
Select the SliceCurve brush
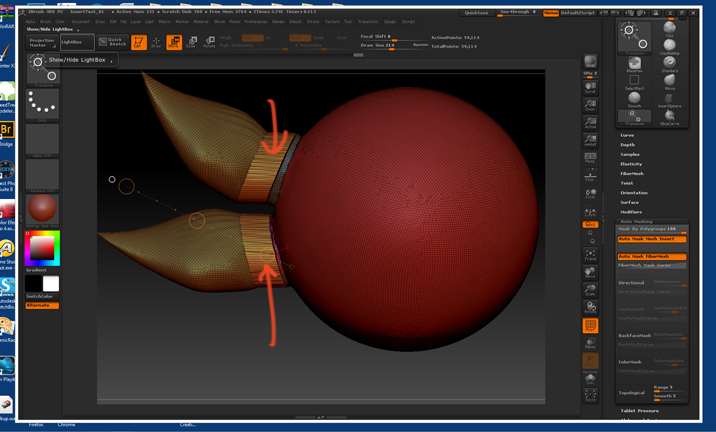pos(669,117)
